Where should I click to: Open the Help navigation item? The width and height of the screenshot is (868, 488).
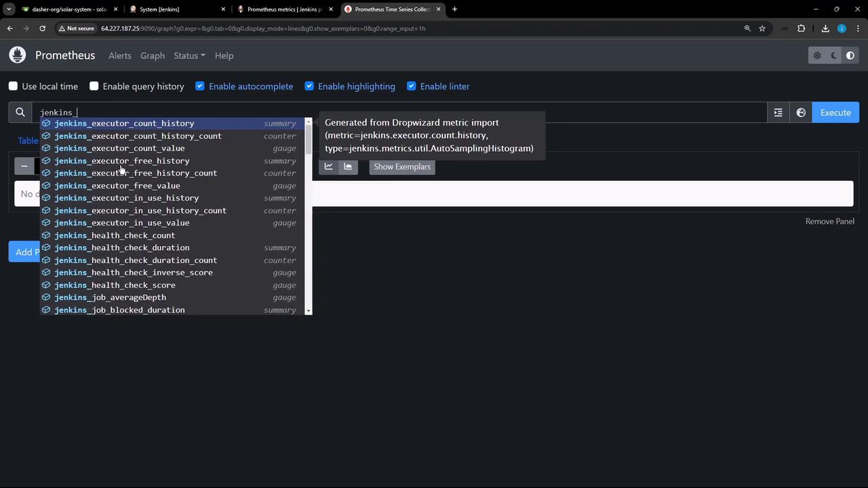224,56
